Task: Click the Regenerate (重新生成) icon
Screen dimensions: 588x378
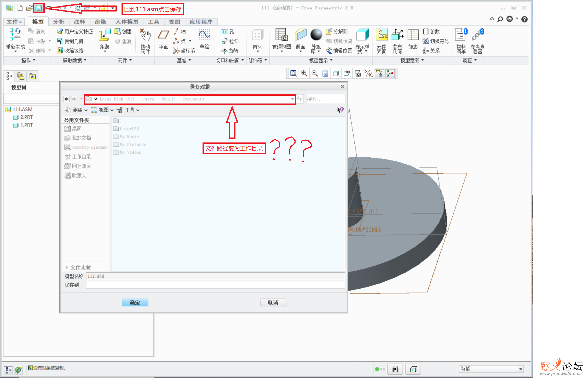Action: point(15,35)
